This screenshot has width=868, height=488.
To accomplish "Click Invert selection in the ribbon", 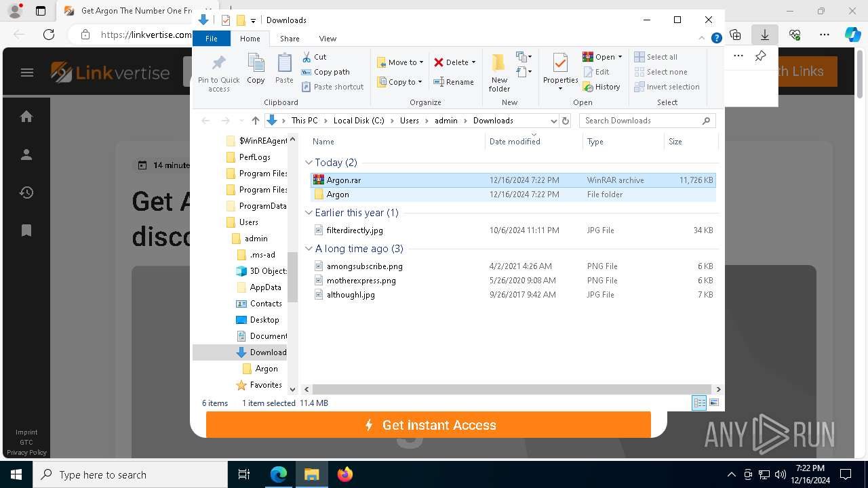I will pos(667,87).
